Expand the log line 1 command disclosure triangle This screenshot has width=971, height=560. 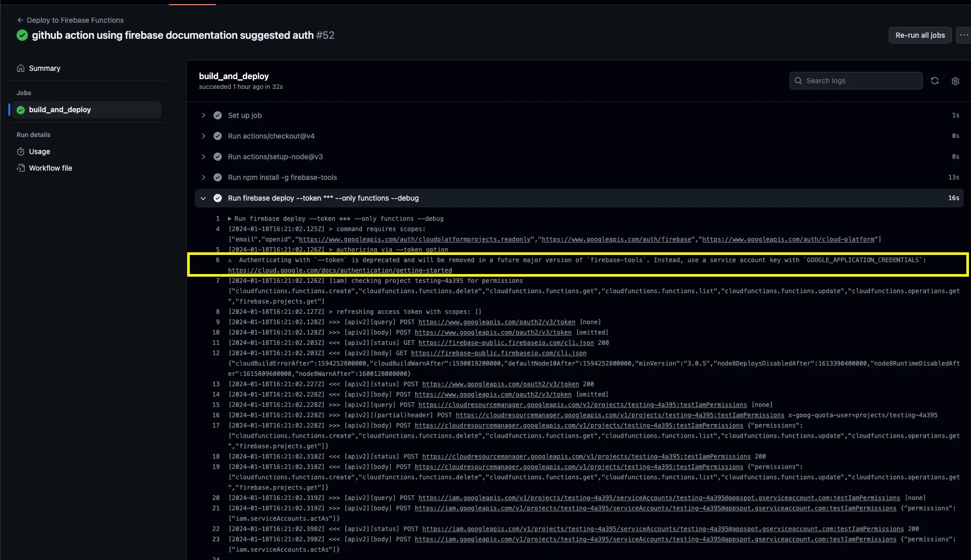230,219
